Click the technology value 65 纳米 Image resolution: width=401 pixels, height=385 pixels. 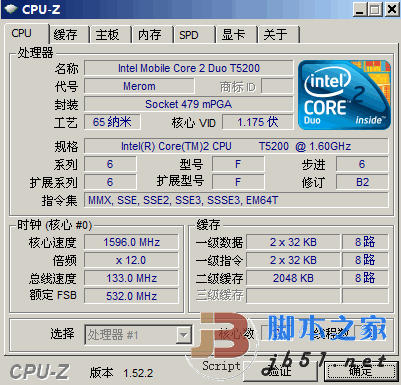(x=112, y=122)
